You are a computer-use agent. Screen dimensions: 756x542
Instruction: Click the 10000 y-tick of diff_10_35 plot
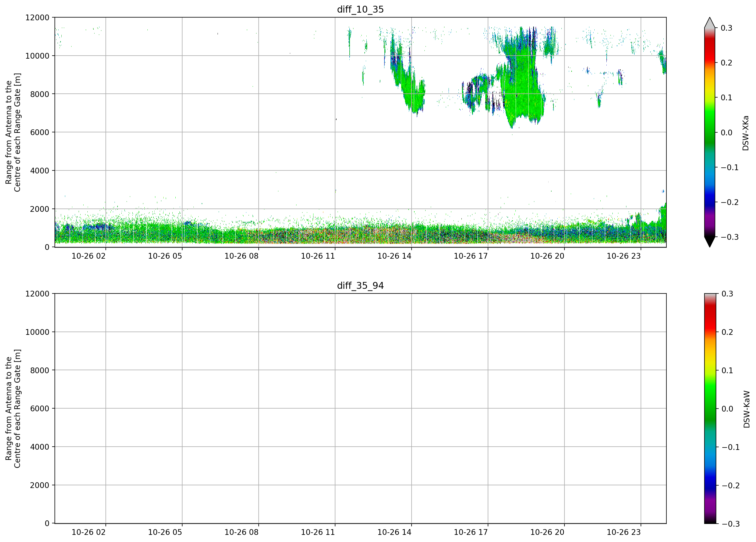37,56
